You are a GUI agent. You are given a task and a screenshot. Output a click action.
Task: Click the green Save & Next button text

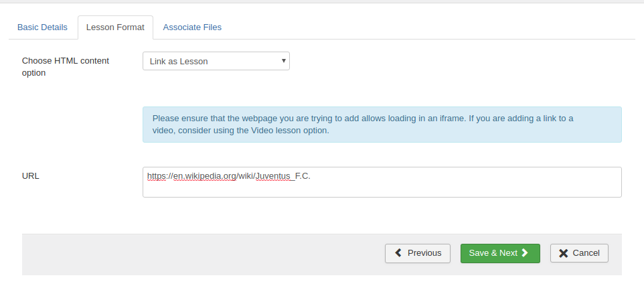pyautogui.click(x=493, y=253)
